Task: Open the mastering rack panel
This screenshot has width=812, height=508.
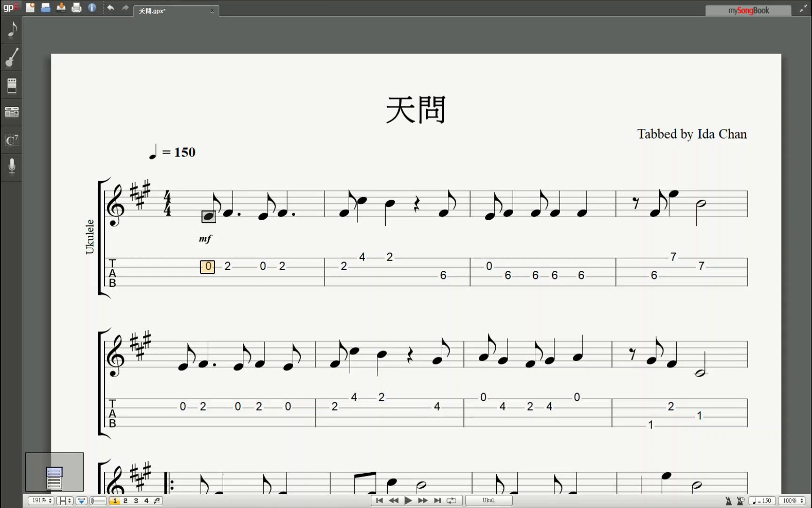Action: (x=12, y=112)
